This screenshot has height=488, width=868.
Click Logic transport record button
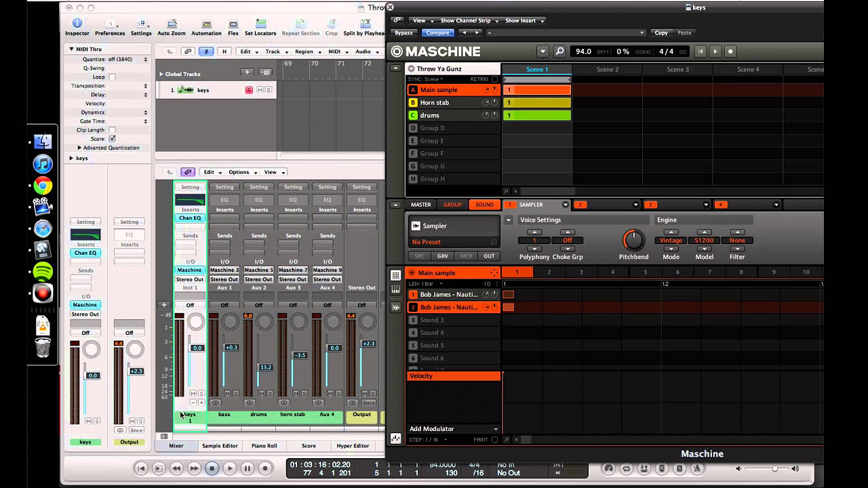[x=265, y=468]
